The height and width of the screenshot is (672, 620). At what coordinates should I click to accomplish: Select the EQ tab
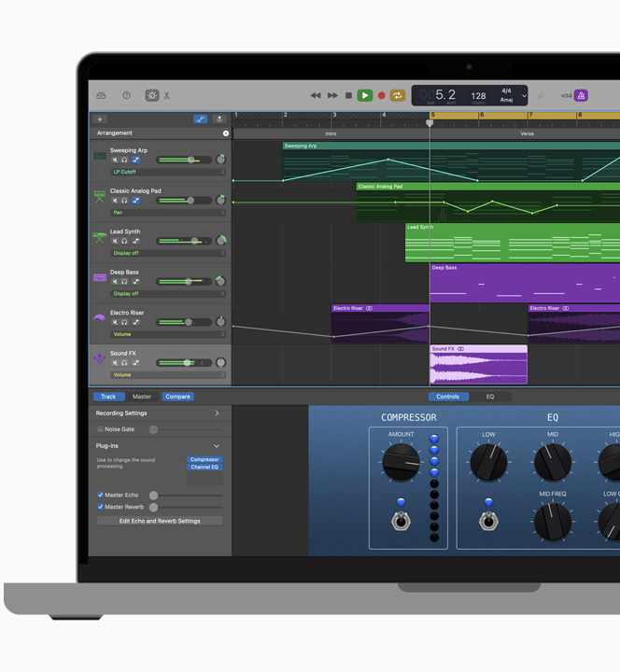coord(490,397)
